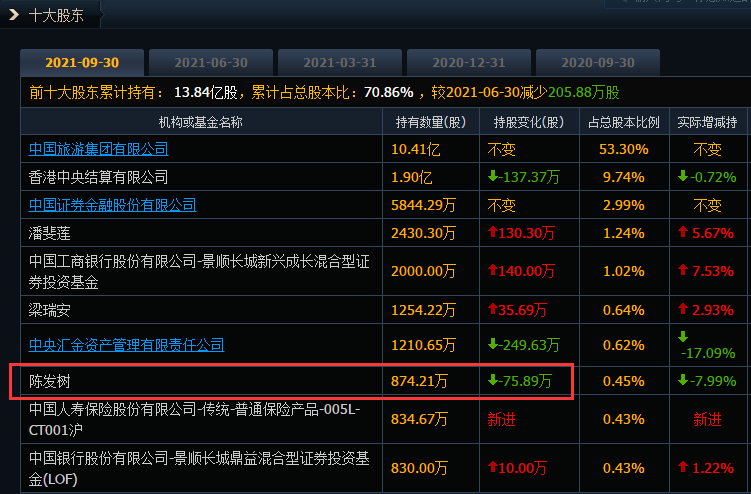Click the 830.00万 holding value
The height and width of the screenshot is (494, 751).
pyautogui.click(x=420, y=468)
